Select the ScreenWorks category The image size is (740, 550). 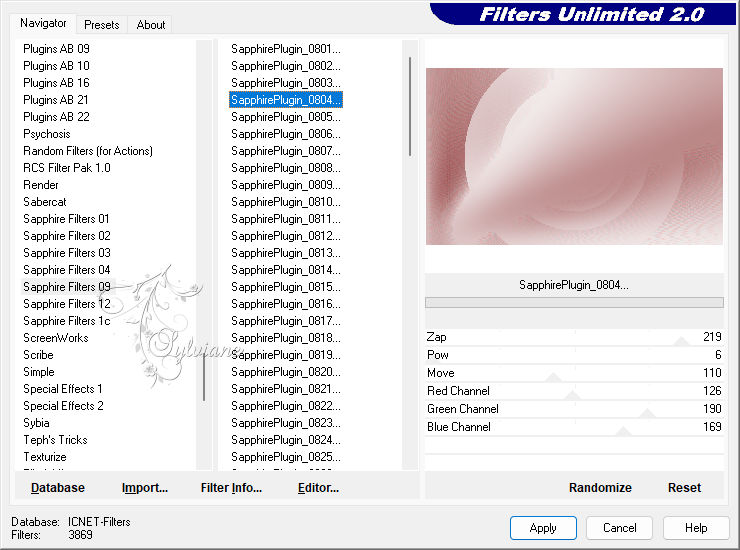click(x=56, y=338)
